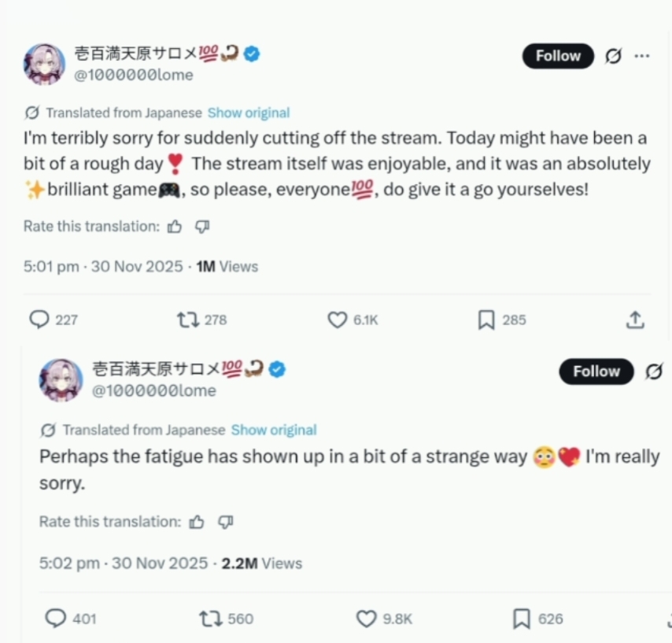Image resolution: width=672 pixels, height=643 pixels.
Task: Open share icon on first tweet
Action: pyautogui.click(x=635, y=320)
